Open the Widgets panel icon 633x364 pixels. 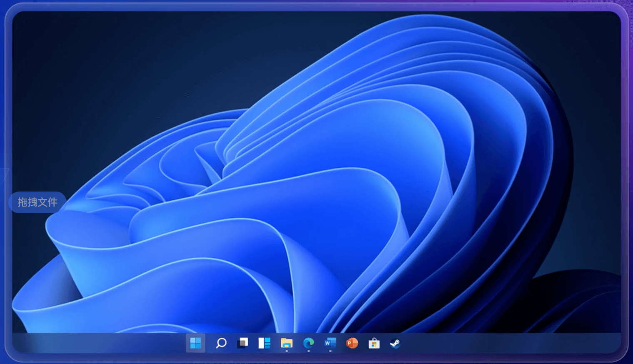pos(264,343)
